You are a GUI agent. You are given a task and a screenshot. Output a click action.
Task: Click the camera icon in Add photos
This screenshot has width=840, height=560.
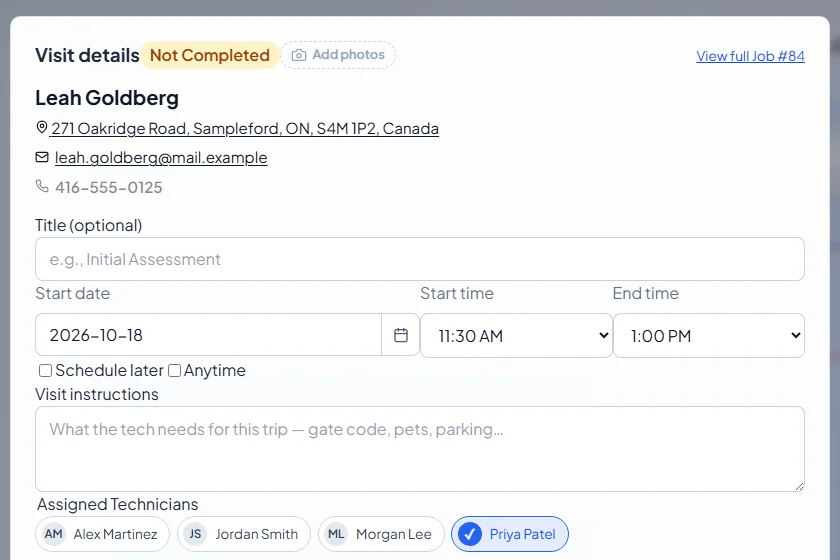[299, 55]
